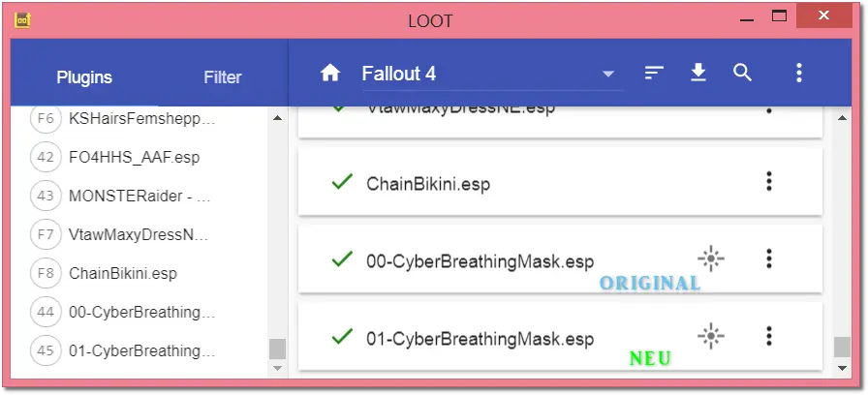Click main panel scrollbar up arrow
The image size is (868, 395).
[843, 118]
